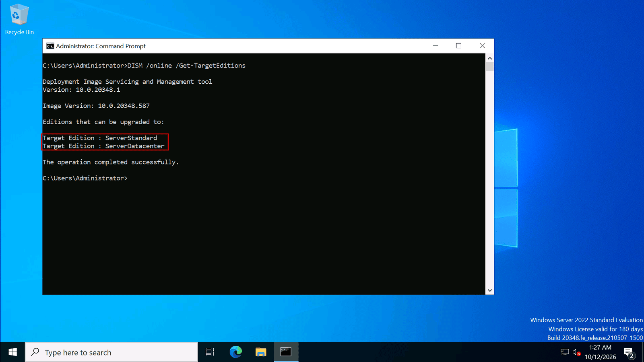The width and height of the screenshot is (644, 362).
Task: Select the Command Prompt taskbar button
Action: tap(286, 352)
